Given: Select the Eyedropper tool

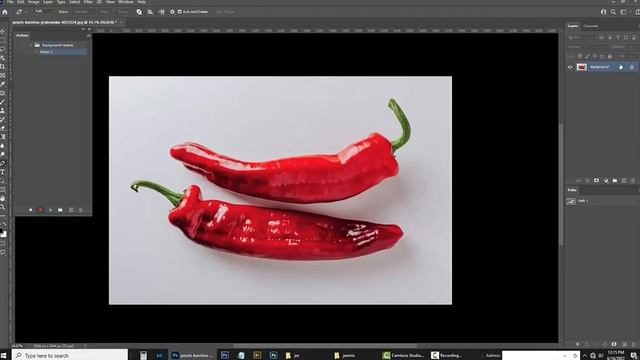Looking at the screenshot, I should click(x=3, y=84).
